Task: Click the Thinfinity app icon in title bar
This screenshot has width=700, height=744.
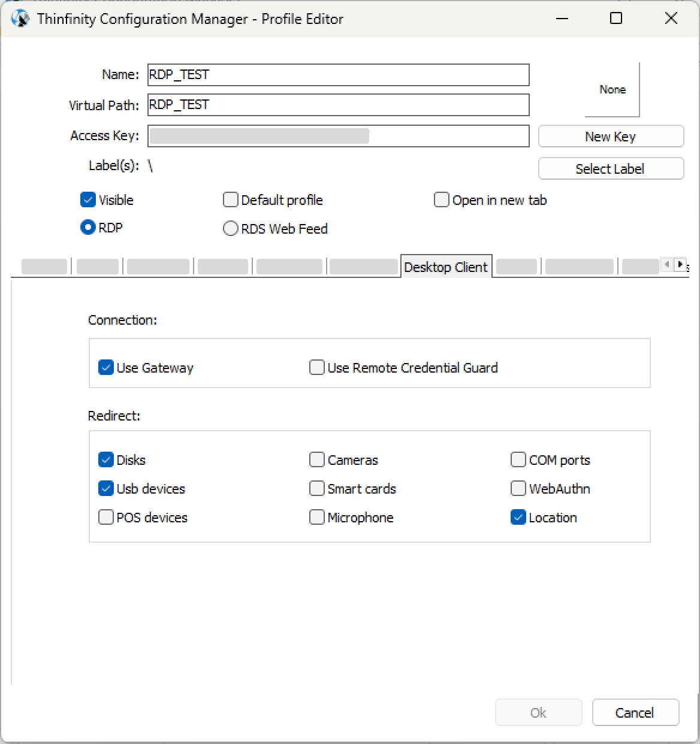Action: [x=20, y=19]
